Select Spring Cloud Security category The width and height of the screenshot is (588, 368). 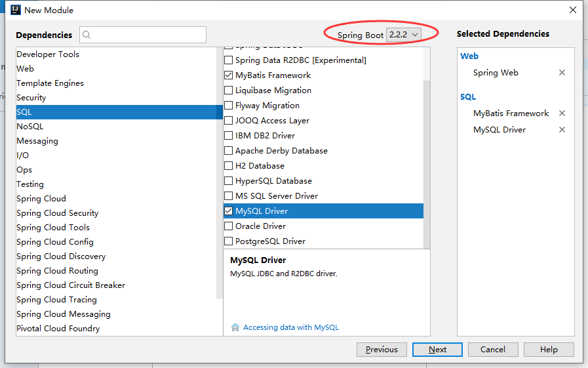pyautogui.click(x=116, y=213)
